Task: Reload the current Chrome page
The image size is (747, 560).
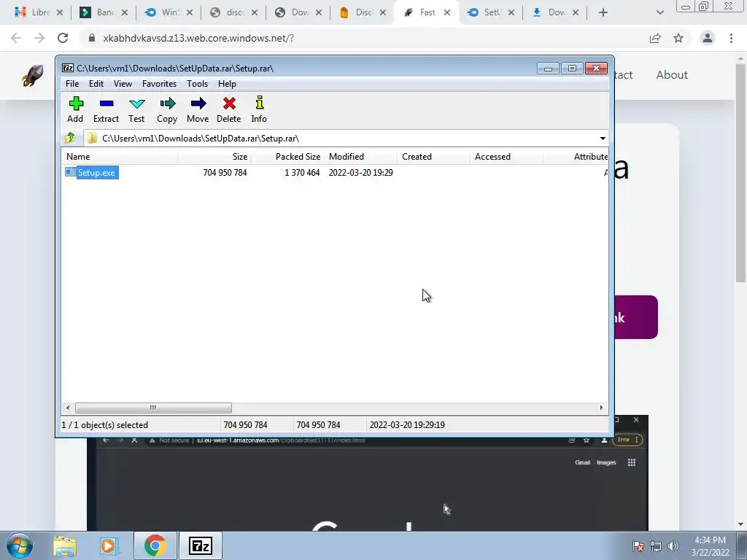Action: (x=63, y=38)
